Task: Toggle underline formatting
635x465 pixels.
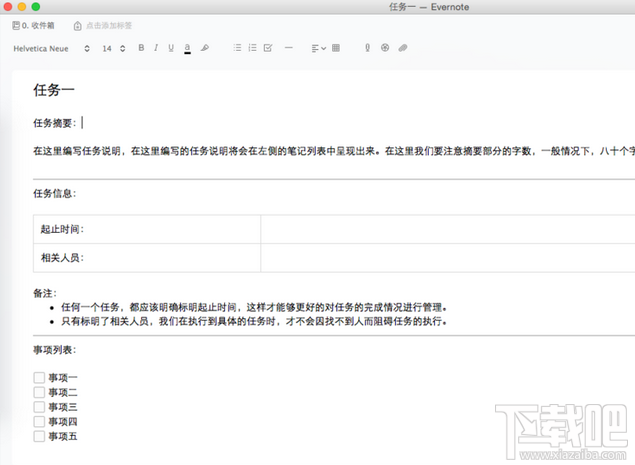Action: pyautogui.click(x=171, y=48)
